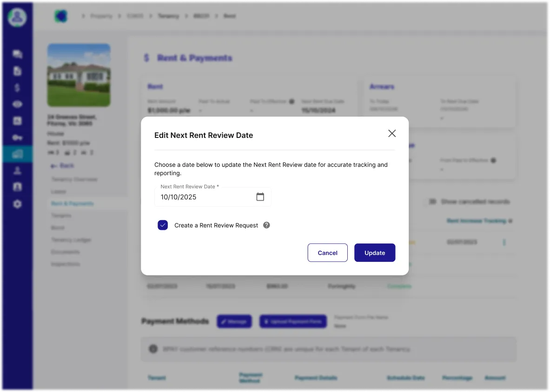Image resolution: width=550 pixels, height=392 pixels.
Task: Open Inspections in the side menu
Action: click(65, 264)
